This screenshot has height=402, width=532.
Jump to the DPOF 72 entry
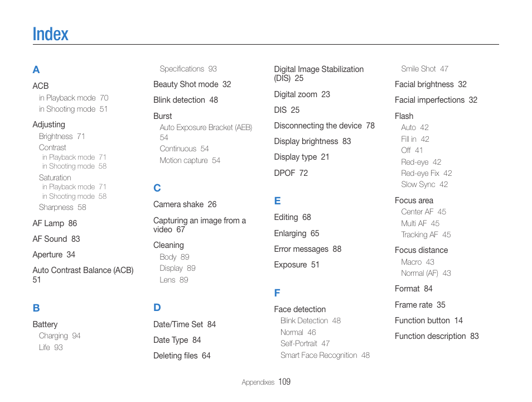291,173
